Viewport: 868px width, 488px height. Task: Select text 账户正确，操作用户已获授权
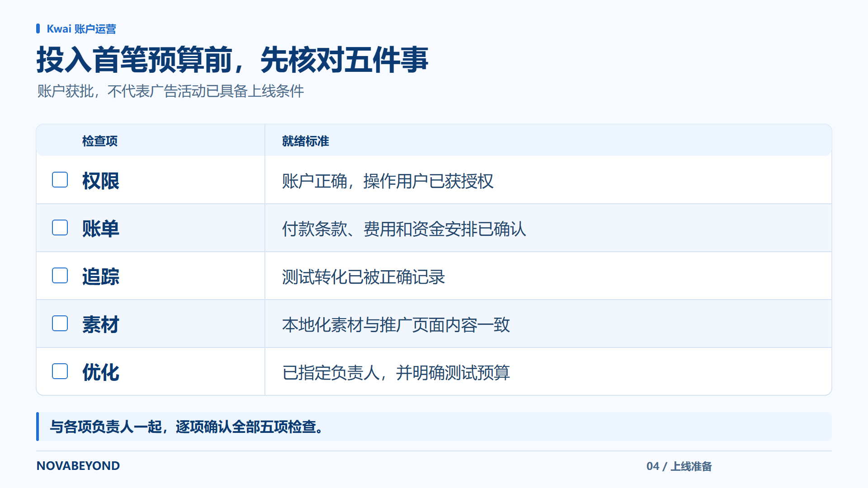[x=388, y=181]
